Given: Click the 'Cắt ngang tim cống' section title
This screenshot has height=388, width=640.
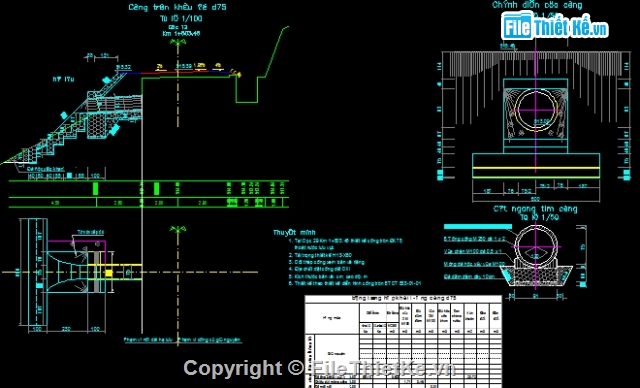Looking at the screenshot, I should coord(535,213).
